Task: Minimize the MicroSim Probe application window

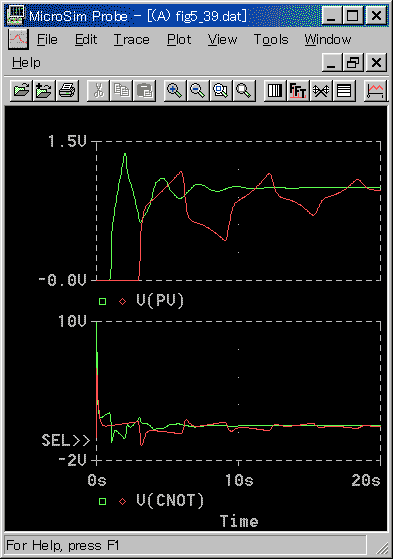Action: click(332, 15)
